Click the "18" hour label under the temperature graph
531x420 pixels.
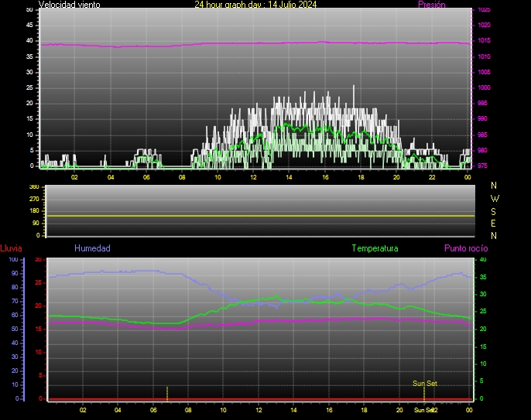364,410
